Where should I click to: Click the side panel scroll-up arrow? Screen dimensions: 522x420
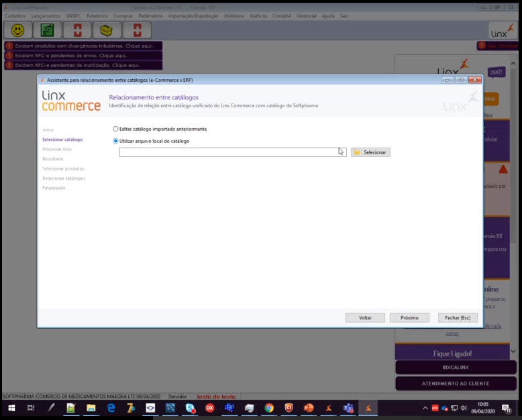click(513, 63)
